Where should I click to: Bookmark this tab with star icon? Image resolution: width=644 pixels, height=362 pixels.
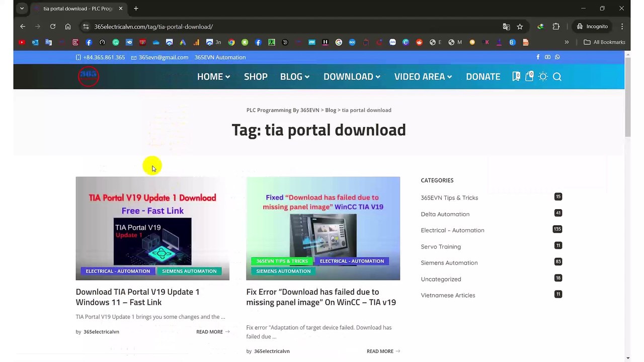tap(520, 27)
